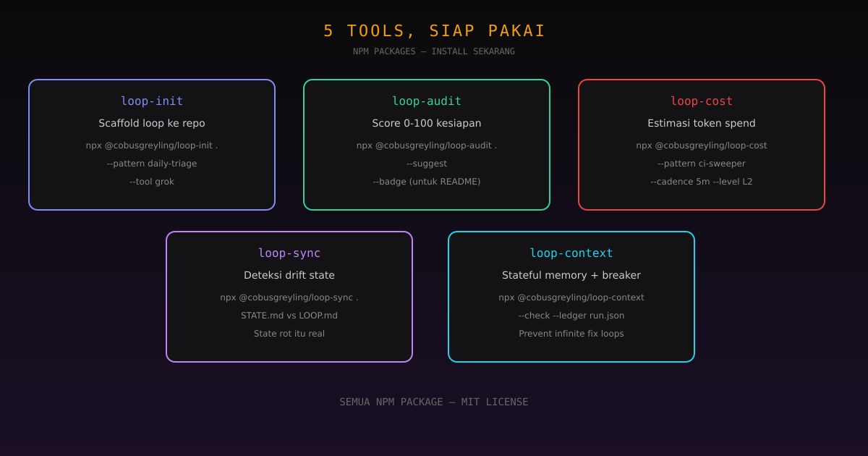Click '--check --ledger run.json' line

tap(571, 316)
